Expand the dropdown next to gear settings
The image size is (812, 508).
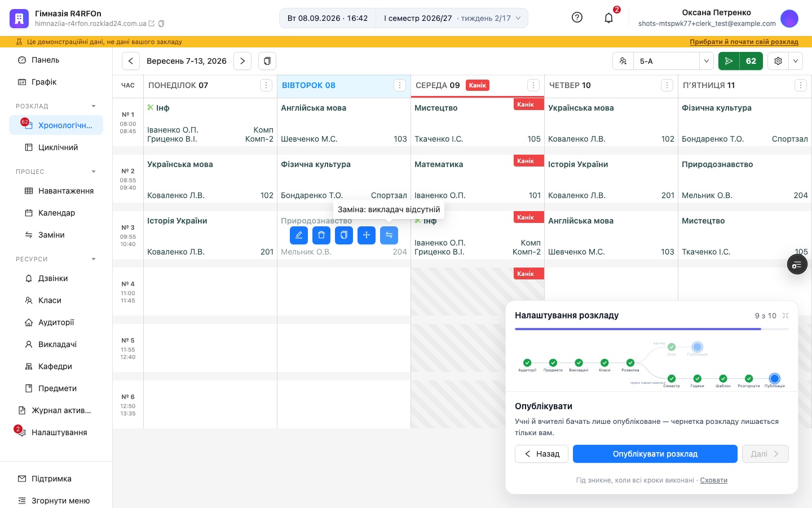coord(796,61)
